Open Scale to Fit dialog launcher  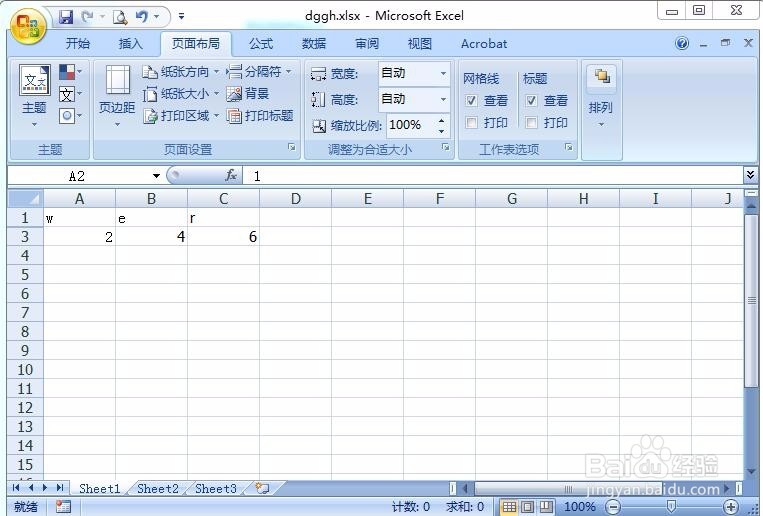(446, 147)
